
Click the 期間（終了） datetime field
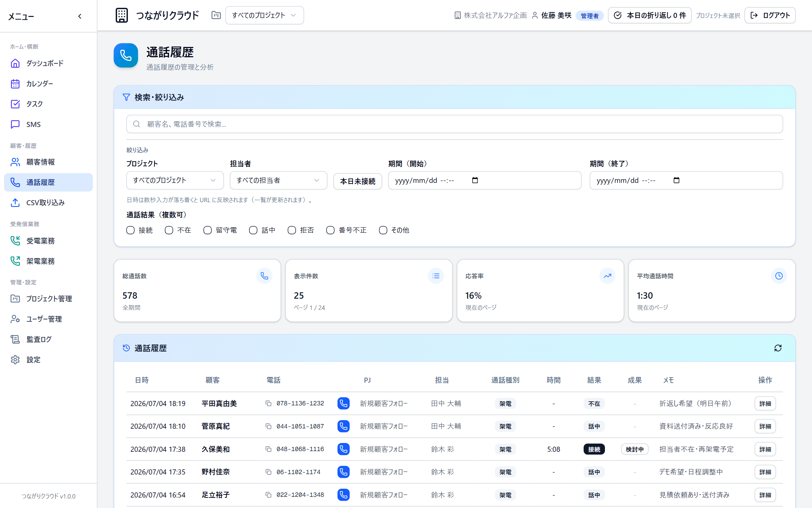[x=686, y=180]
